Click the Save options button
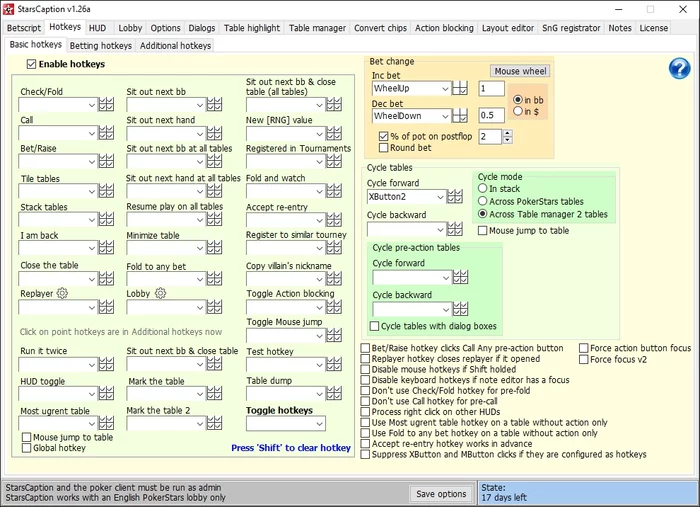 pos(440,494)
